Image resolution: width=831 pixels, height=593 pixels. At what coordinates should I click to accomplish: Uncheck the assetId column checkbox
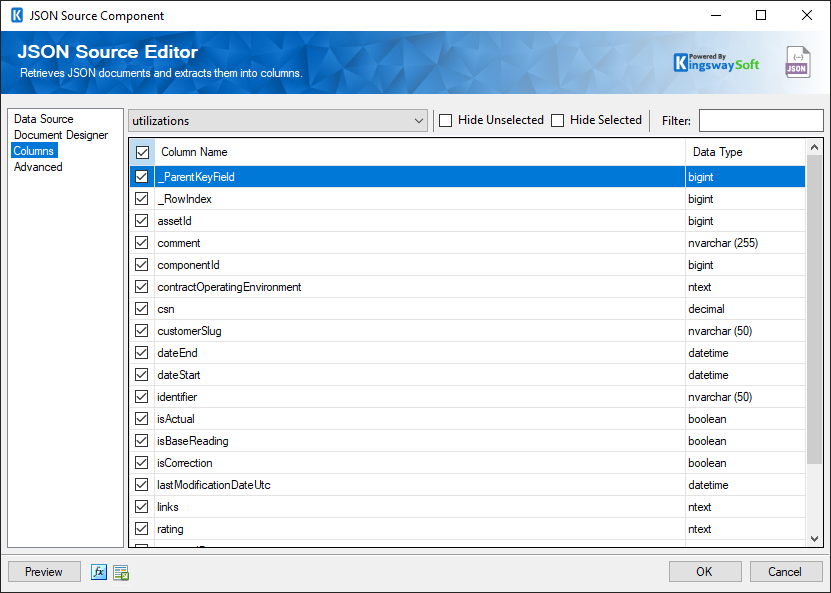tap(141, 220)
